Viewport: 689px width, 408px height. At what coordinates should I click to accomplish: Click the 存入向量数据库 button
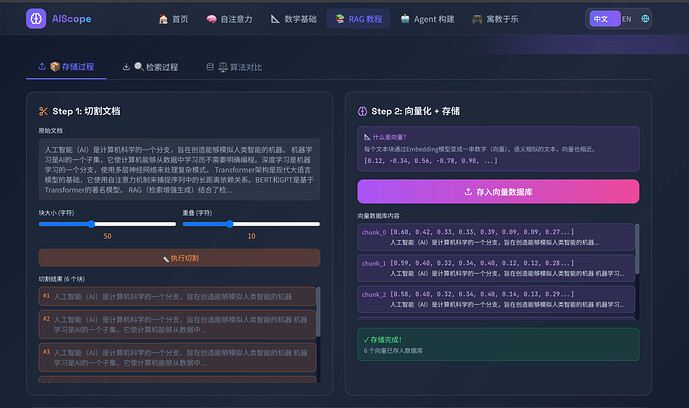coord(498,191)
